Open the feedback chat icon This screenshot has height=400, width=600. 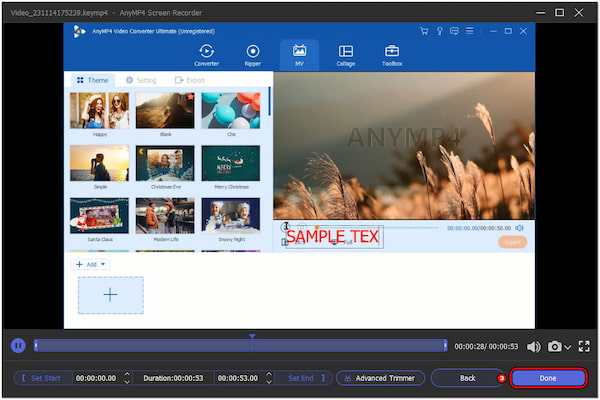pyautogui.click(x=454, y=31)
